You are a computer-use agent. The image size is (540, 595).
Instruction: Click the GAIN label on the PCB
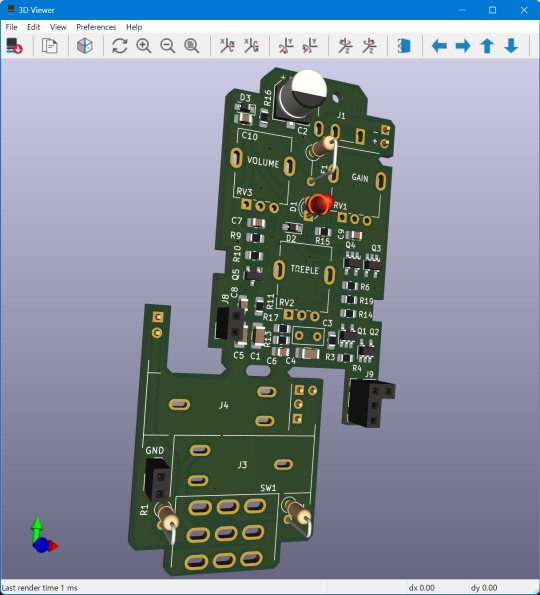click(360, 177)
